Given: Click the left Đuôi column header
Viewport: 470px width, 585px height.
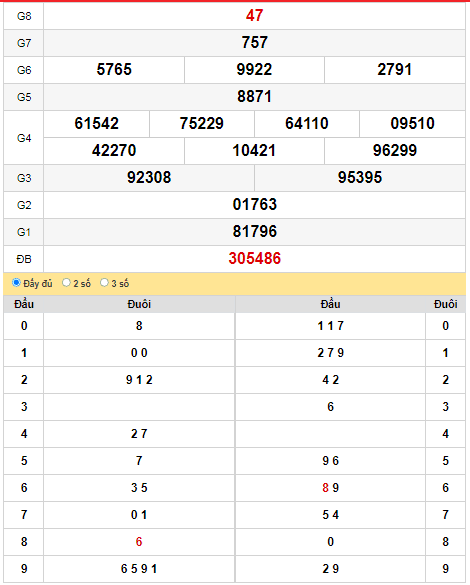Looking at the screenshot, I should point(139,304).
